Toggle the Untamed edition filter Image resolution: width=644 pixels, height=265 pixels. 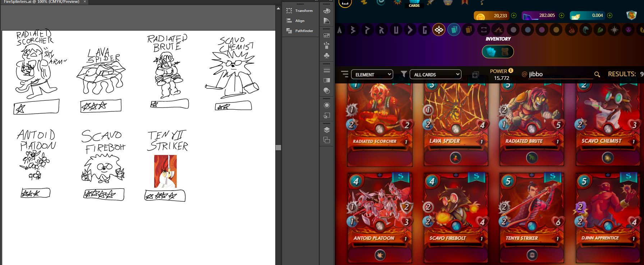coord(396,30)
